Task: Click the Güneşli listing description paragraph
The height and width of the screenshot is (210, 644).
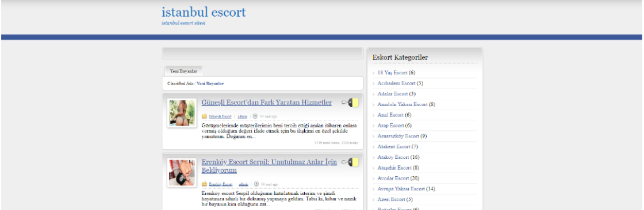Action: click(279, 131)
